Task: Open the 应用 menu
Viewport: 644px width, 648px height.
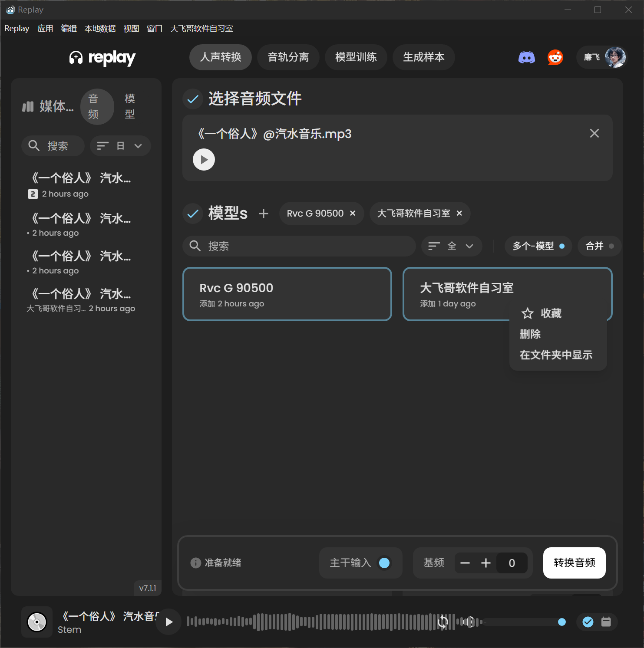Action: coord(45,29)
